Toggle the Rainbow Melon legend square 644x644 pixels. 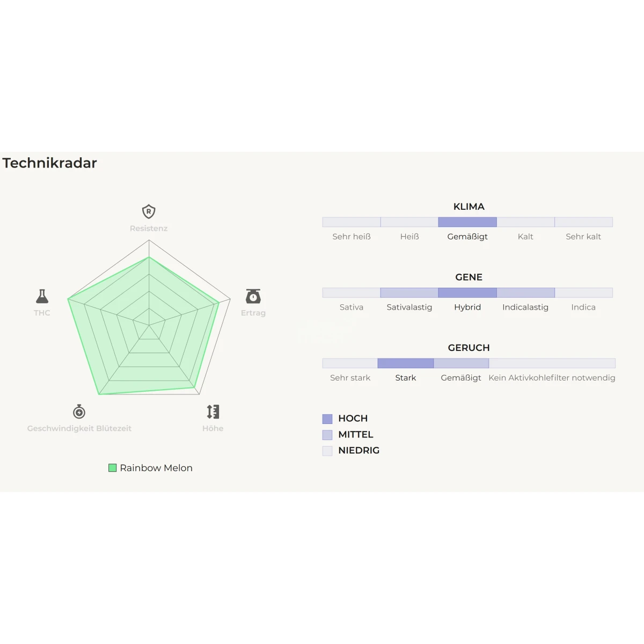pyautogui.click(x=113, y=468)
